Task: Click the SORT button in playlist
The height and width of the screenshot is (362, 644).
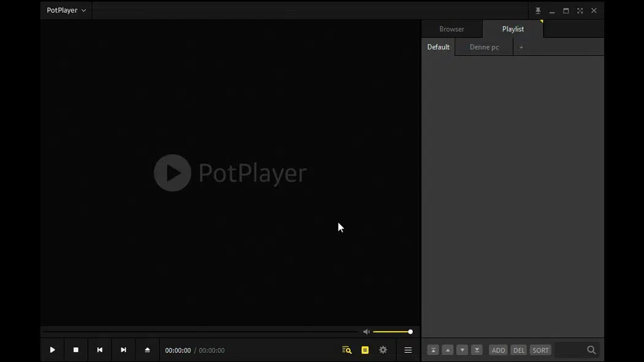Action: coord(540,350)
